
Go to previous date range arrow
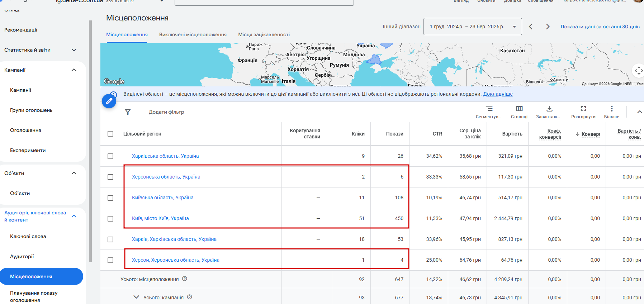pos(531,27)
